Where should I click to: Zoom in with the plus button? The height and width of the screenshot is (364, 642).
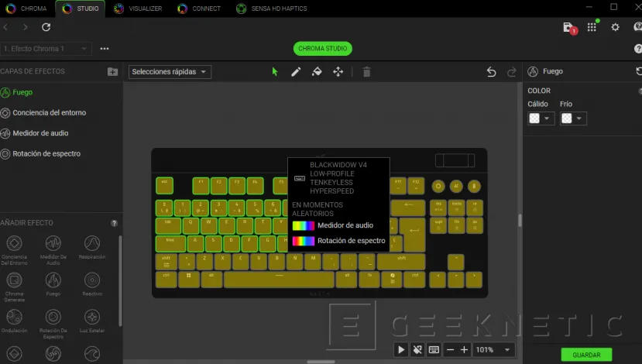pos(464,349)
